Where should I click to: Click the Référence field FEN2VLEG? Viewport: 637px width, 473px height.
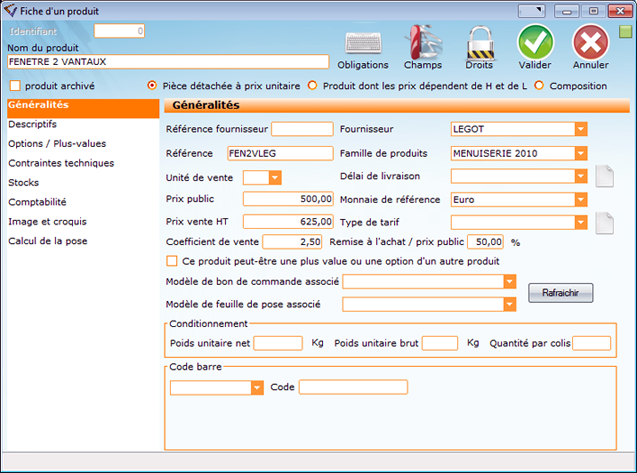tap(280, 153)
